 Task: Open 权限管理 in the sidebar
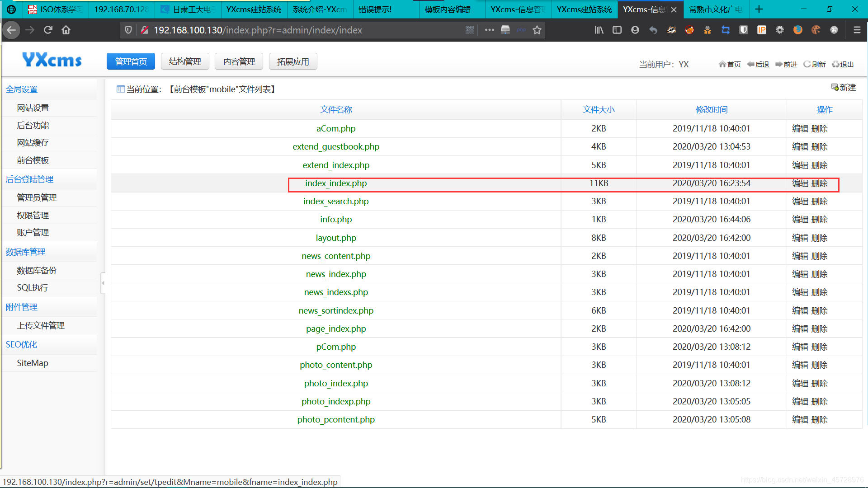coord(33,216)
